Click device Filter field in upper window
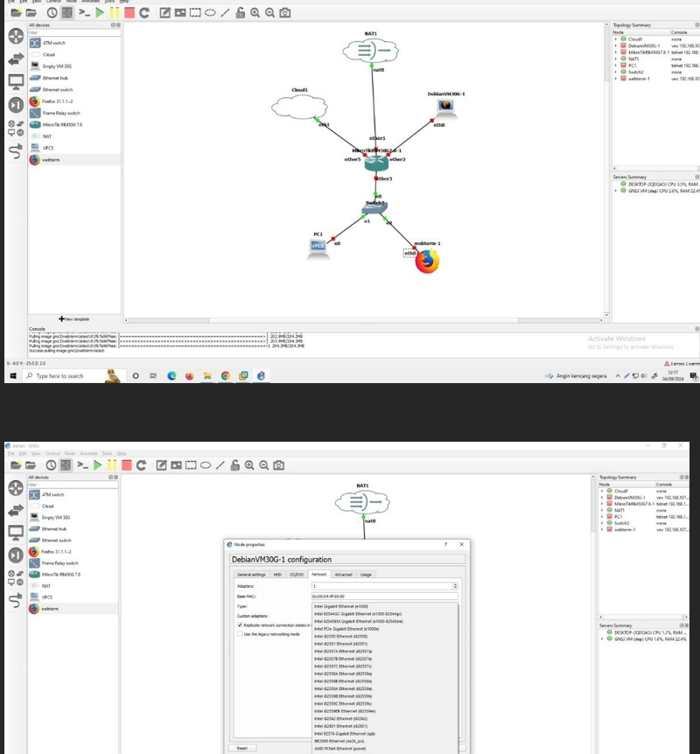The width and height of the screenshot is (700, 754). pos(74,32)
